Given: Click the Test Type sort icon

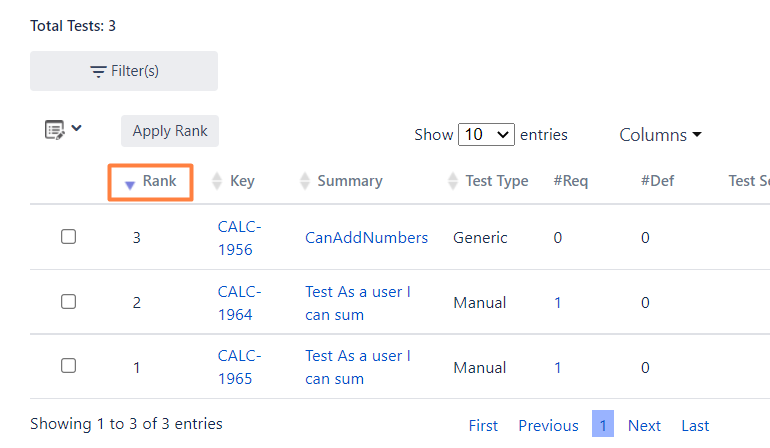Looking at the screenshot, I should coord(453,181).
